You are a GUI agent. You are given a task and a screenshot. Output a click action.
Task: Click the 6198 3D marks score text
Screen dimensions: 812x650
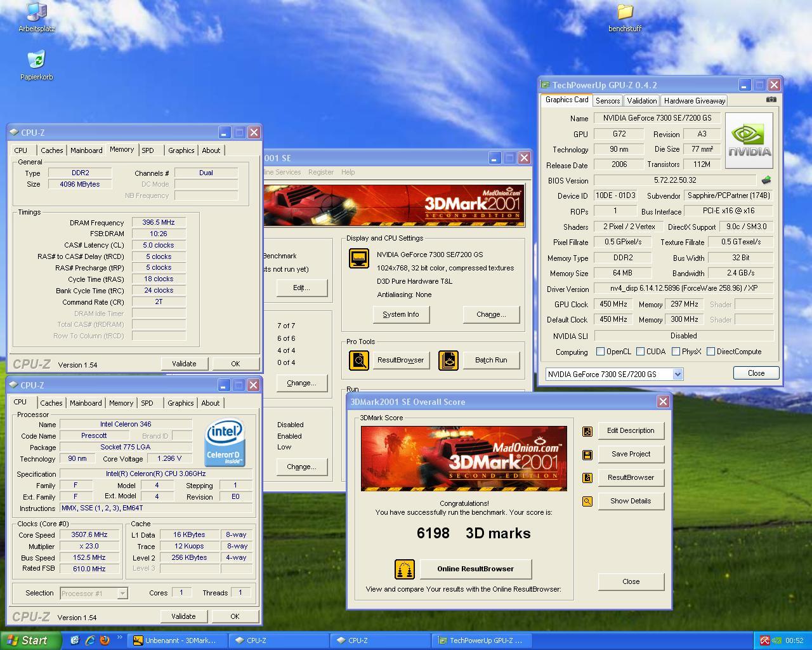pyautogui.click(x=473, y=534)
